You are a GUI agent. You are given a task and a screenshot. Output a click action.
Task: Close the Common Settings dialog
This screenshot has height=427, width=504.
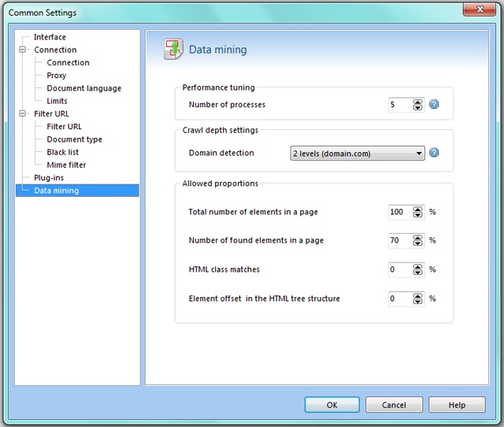(x=480, y=9)
